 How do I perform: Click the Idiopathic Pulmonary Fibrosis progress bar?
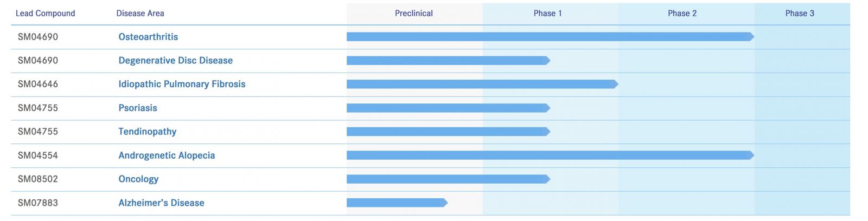pos(481,84)
